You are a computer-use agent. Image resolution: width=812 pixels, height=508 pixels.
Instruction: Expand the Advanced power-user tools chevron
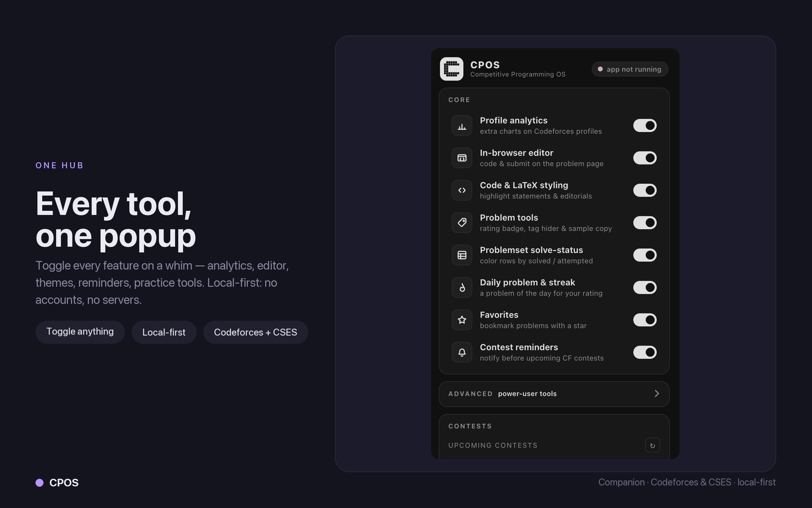click(657, 393)
